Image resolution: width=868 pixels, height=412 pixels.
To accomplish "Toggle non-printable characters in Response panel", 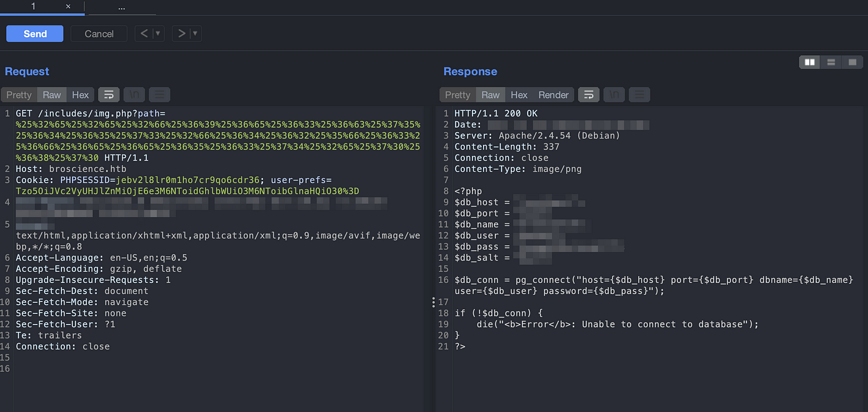I will pos(614,95).
